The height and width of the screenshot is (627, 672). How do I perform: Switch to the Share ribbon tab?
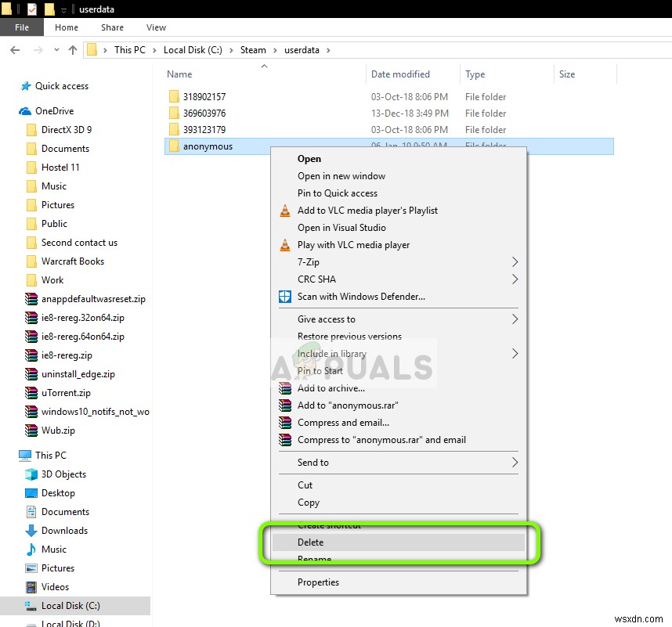tap(112, 27)
